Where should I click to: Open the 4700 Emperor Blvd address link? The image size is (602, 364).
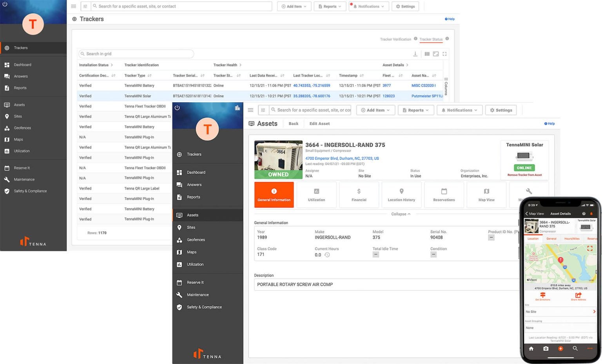(x=341, y=158)
